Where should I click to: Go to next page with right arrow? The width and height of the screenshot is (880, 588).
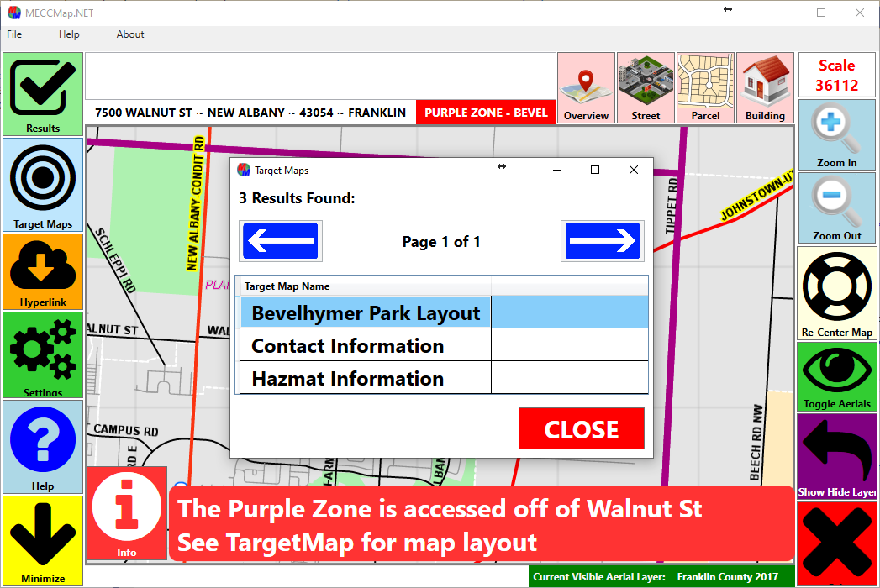(602, 242)
